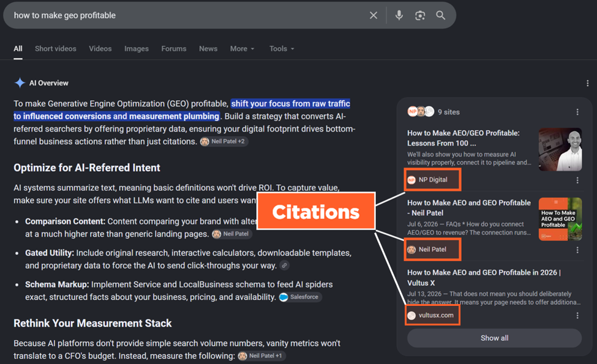Screen dimensions: 597x364
Task: Click the link chip after Gated Utility paragraph
Action: click(x=284, y=266)
